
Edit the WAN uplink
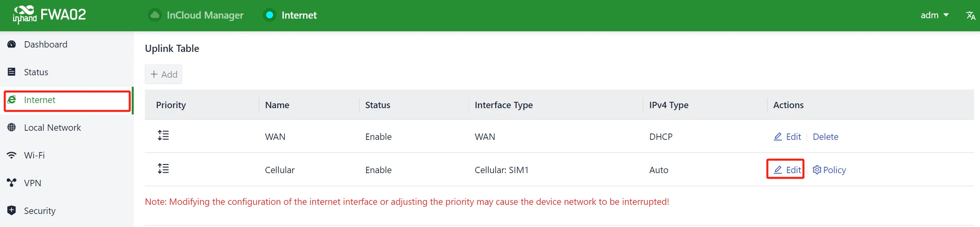pos(787,137)
